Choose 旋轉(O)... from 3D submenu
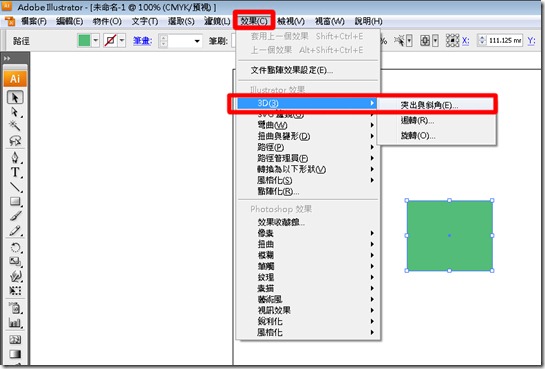545x369 pixels. 437,136
